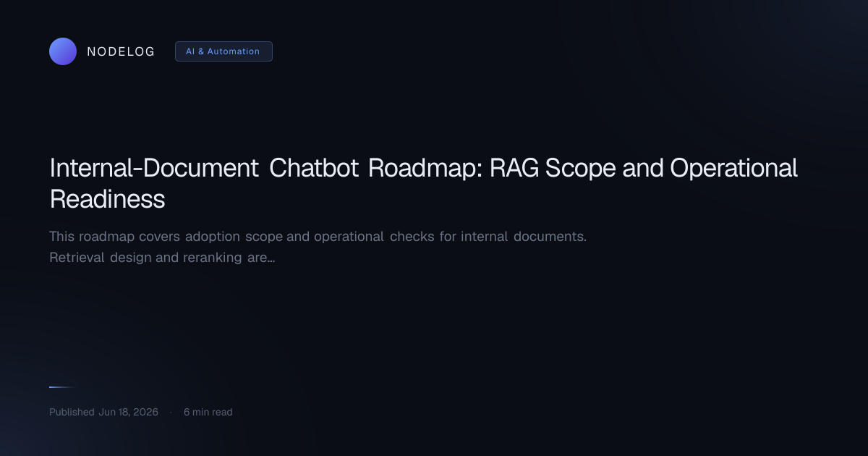868x456 pixels.
Task: Open the Internal-Document Chatbot Roadmap article title
Action: click(x=423, y=183)
